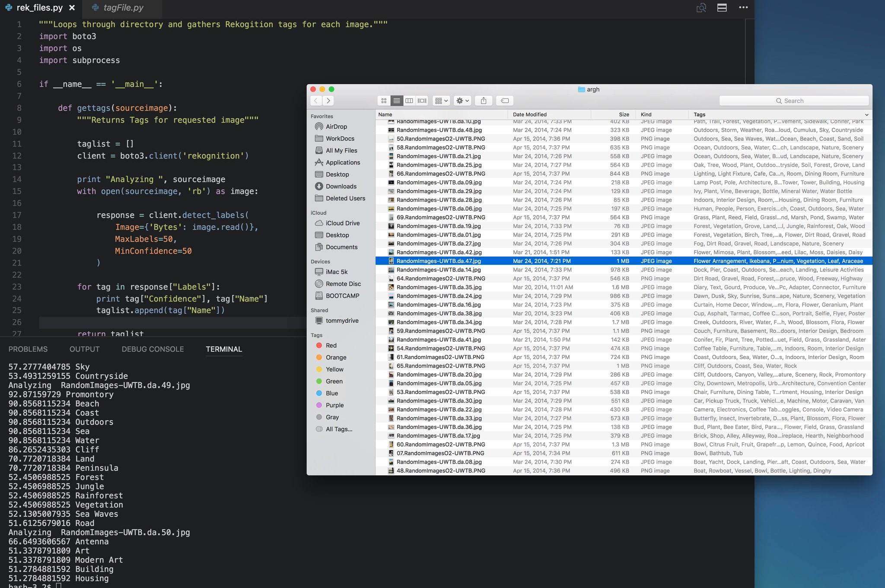Select BOOTCAMP volume in sidebar
Screen dimensions: 885x588
(342, 296)
